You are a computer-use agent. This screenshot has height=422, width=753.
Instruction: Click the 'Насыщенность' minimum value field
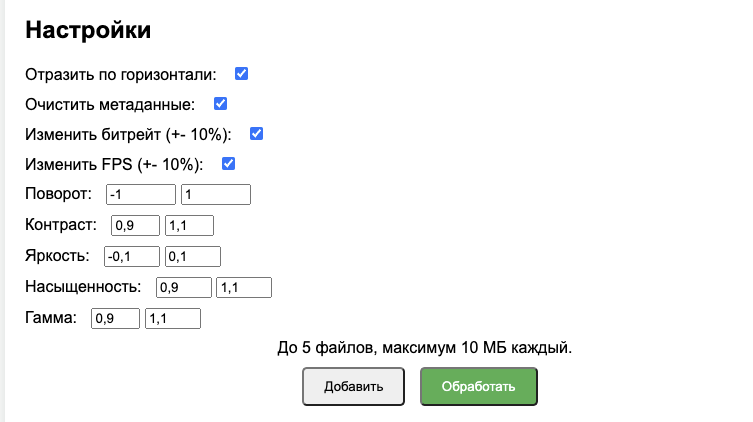point(184,288)
